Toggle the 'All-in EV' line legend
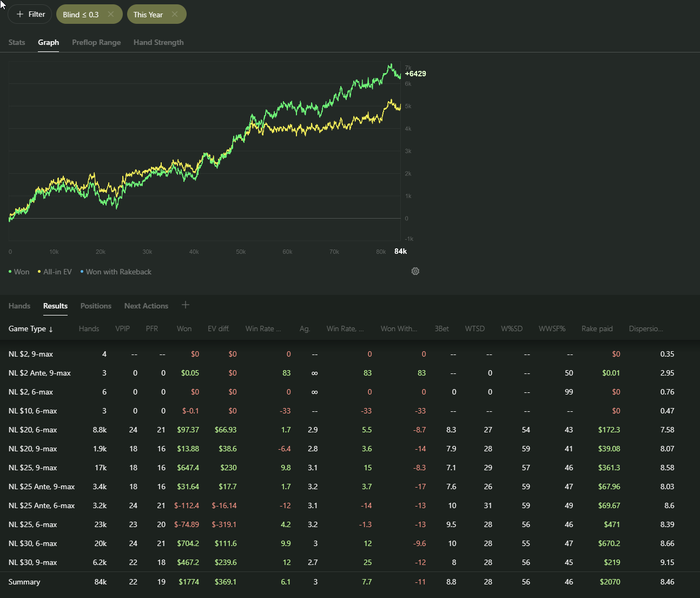 (x=58, y=271)
